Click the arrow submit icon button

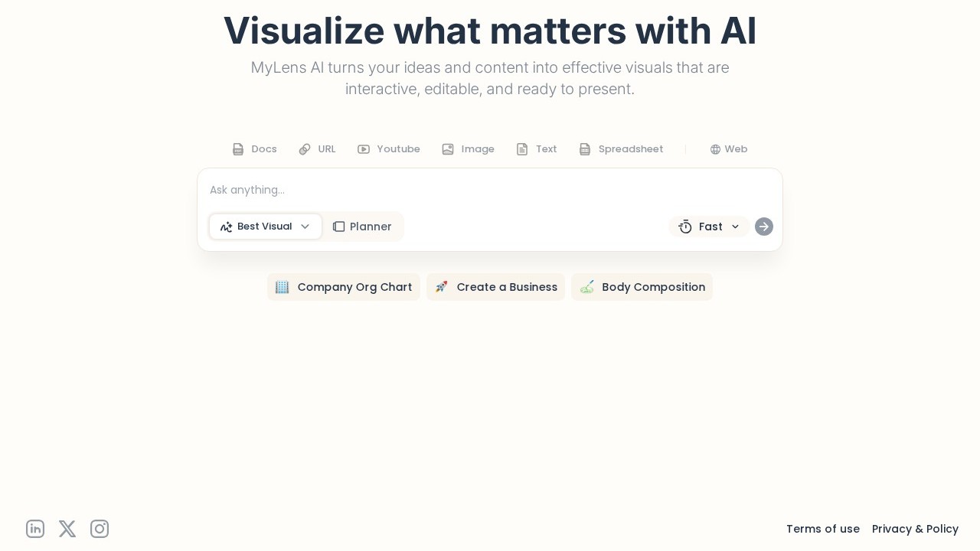(764, 227)
